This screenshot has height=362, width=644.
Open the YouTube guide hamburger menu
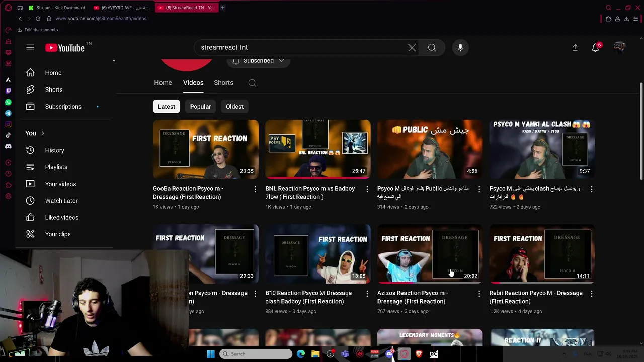tap(30, 47)
